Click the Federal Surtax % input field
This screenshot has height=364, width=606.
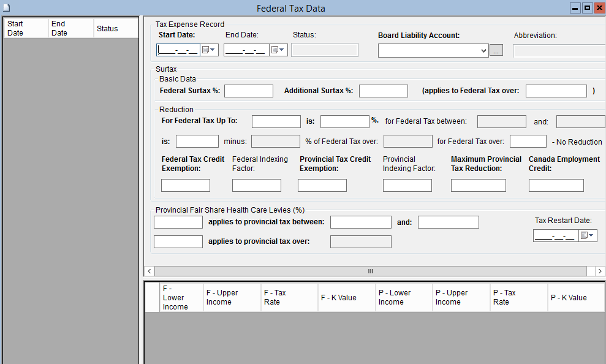pyautogui.click(x=249, y=91)
